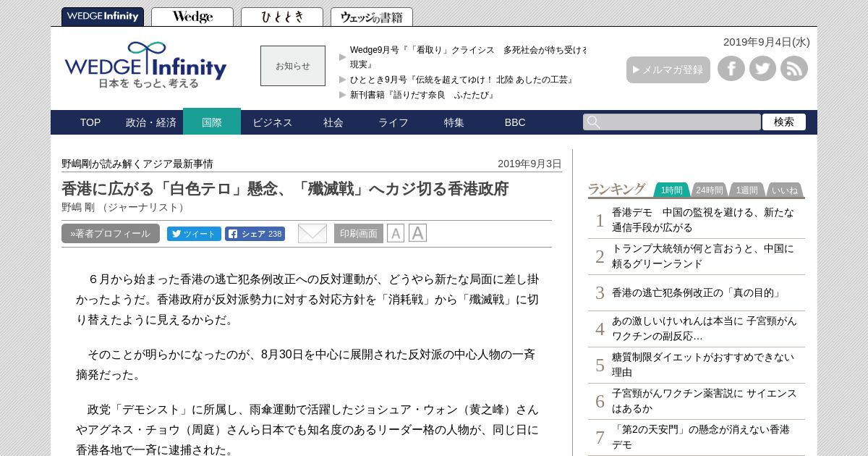
Task: Open ranking 2 トランプ大統領 グリーンランド article
Action: coord(703,256)
